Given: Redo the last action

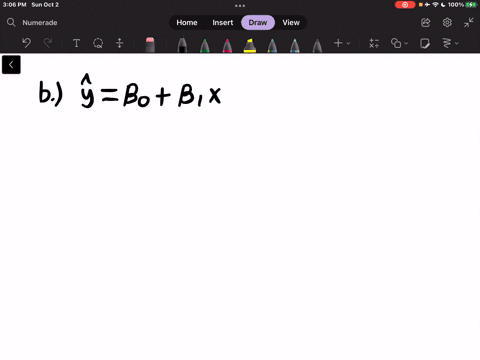Looking at the screenshot, I should click(x=48, y=43).
